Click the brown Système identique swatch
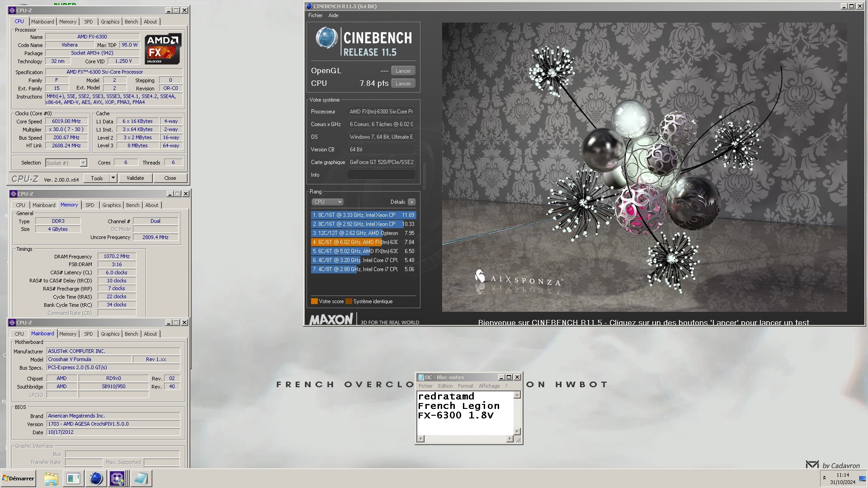 coord(349,301)
